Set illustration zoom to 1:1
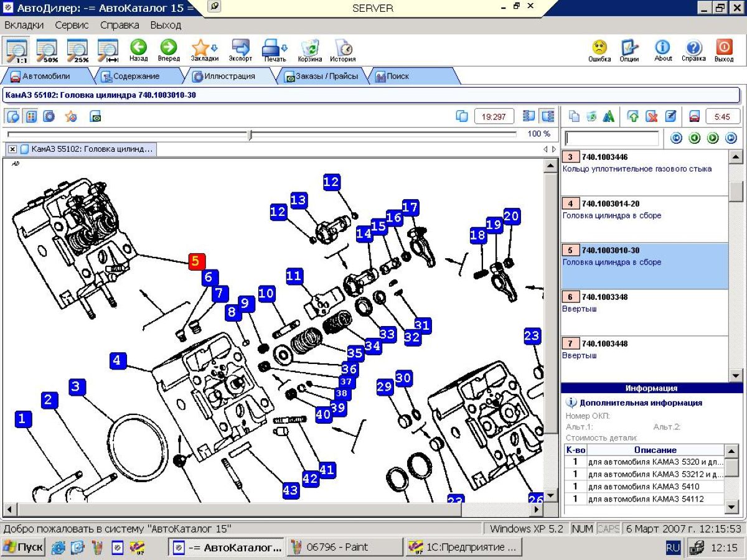Viewport: 747px width, 560px height. point(17,50)
